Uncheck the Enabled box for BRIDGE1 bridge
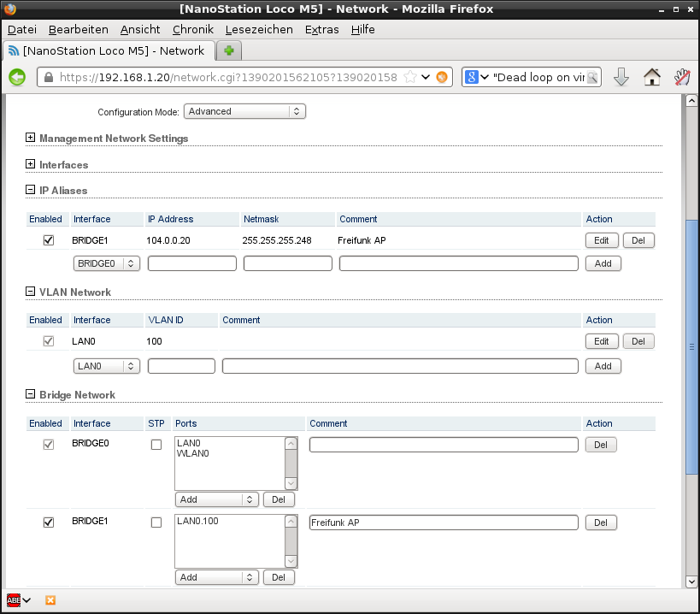This screenshot has width=700, height=614. (x=49, y=522)
